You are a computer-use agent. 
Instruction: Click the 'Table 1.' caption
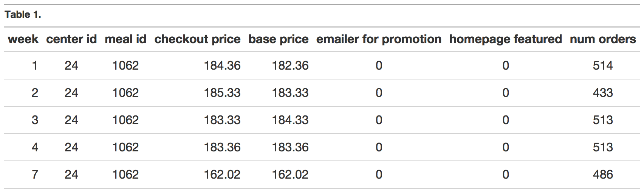click(x=23, y=15)
